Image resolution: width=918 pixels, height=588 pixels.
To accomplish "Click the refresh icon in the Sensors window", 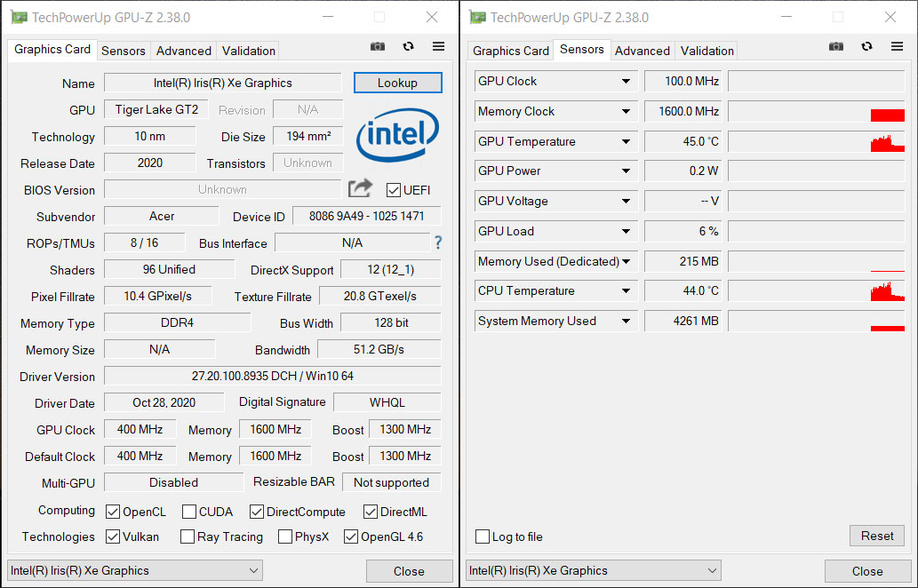I will pos(866,46).
